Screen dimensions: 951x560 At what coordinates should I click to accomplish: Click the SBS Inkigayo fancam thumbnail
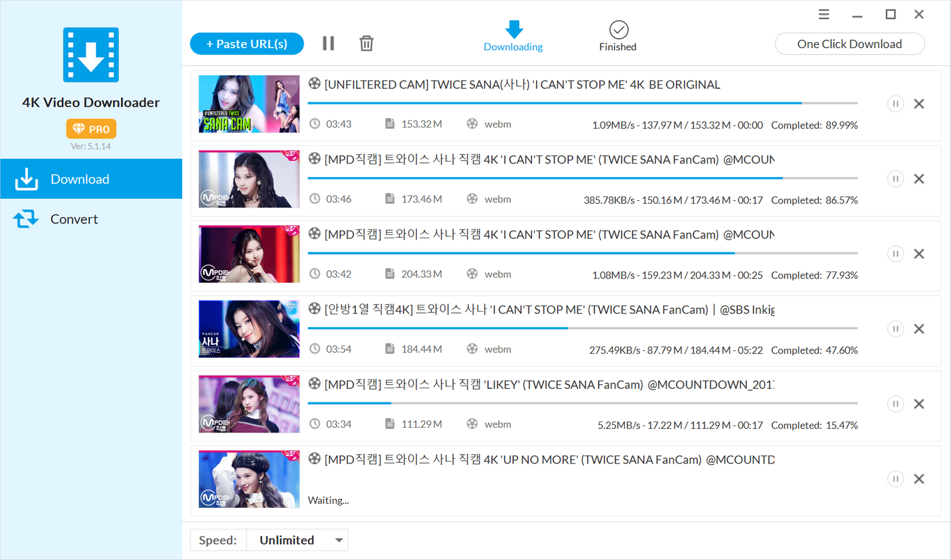(249, 329)
